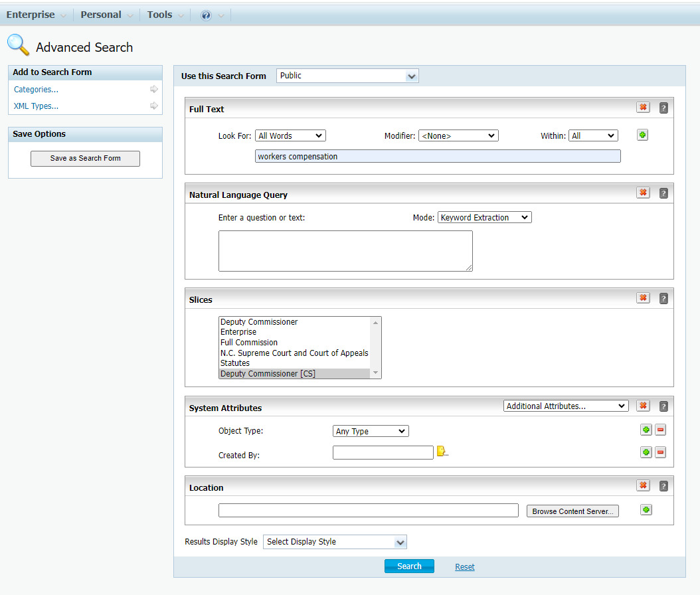Open help for Natural Language Query
This screenshot has width=700, height=595.
[663, 193]
